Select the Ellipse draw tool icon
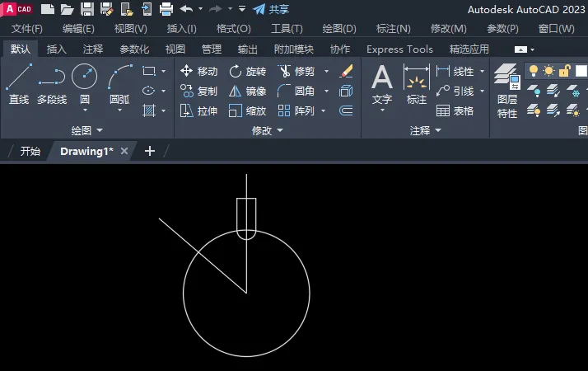This screenshot has width=588, height=371. (149, 91)
